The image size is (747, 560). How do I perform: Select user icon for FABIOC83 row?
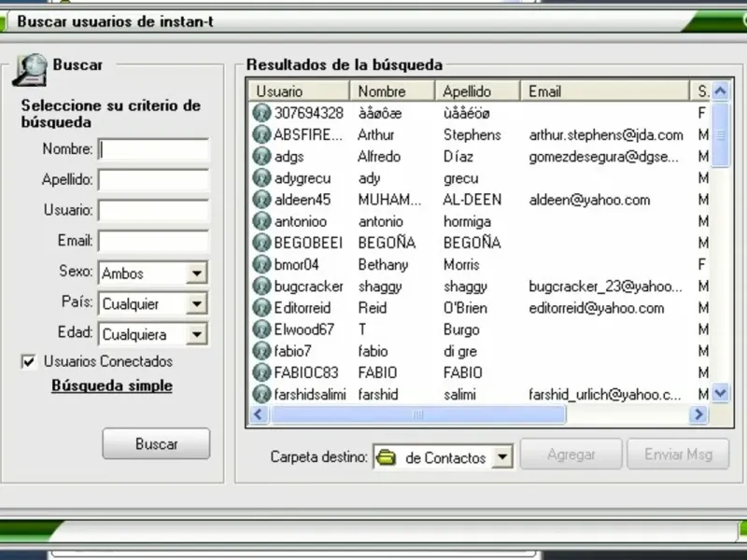pyautogui.click(x=261, y=372)
